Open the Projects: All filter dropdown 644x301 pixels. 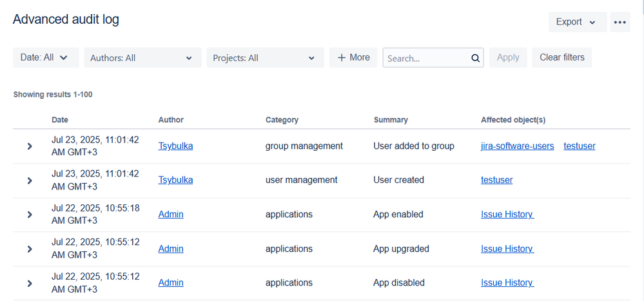click(265, 58)
